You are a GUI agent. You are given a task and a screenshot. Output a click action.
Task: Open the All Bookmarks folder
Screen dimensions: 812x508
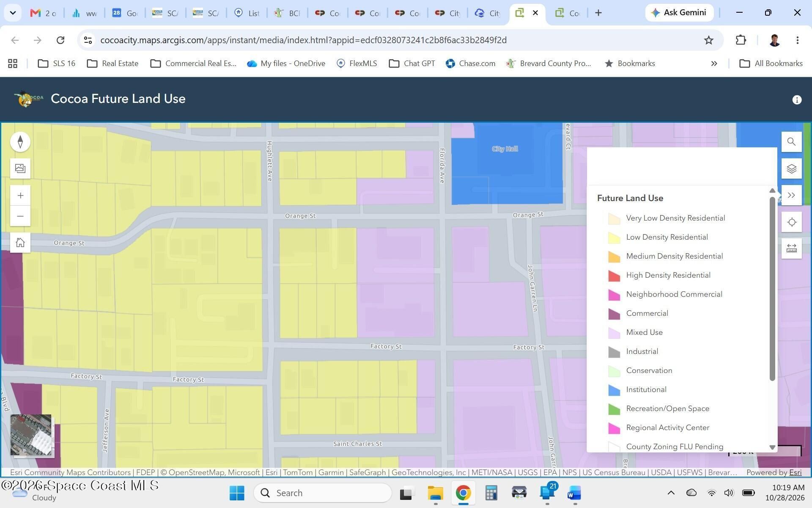771,63
